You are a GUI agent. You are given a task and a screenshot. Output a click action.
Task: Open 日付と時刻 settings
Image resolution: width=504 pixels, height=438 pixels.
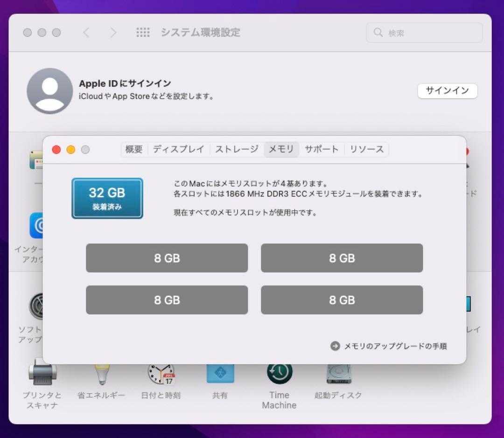(161, 373)
